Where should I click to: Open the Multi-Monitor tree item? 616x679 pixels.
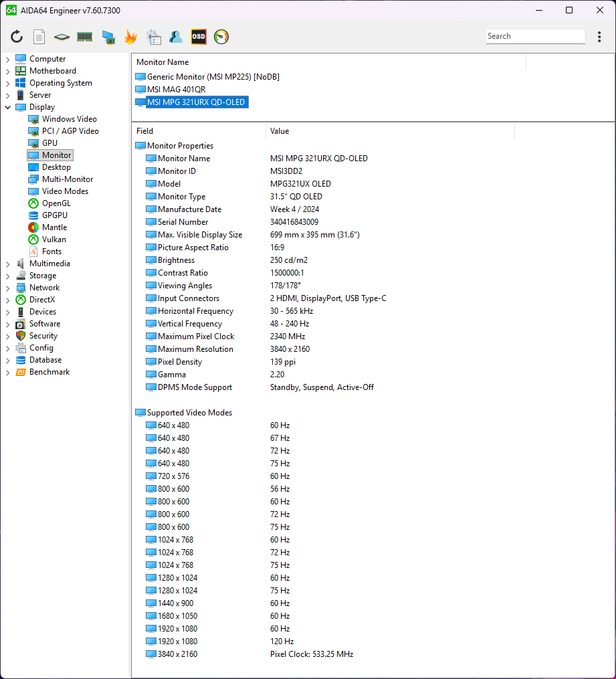coord(68,179)
